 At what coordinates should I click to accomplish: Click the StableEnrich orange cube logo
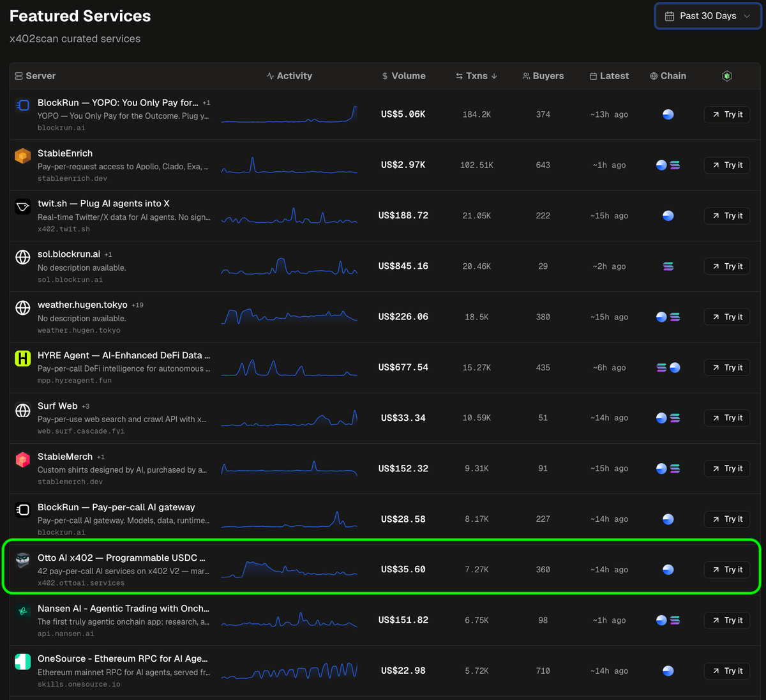click(23, 156)
